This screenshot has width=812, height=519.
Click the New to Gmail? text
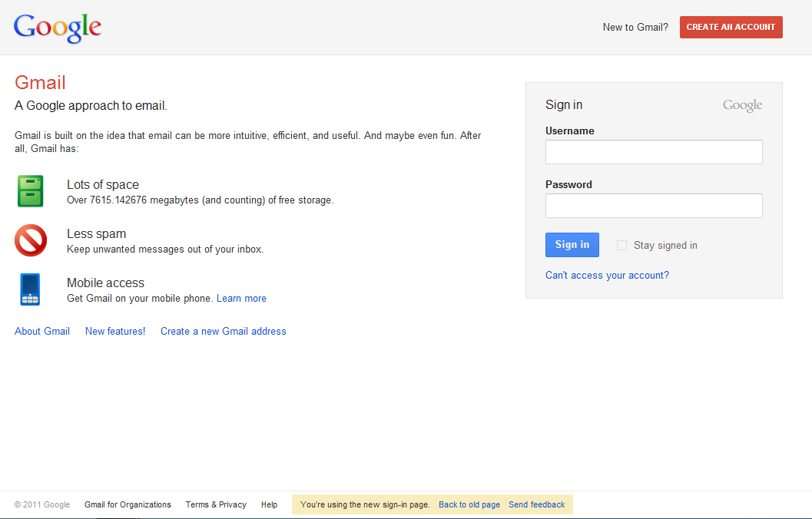tap(635, 28)
